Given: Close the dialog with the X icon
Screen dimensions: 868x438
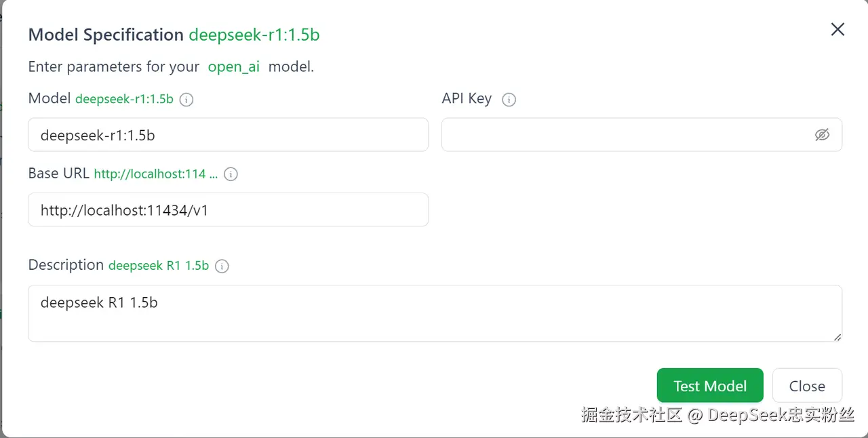Looking at the screenshot, I should point(837,29).
